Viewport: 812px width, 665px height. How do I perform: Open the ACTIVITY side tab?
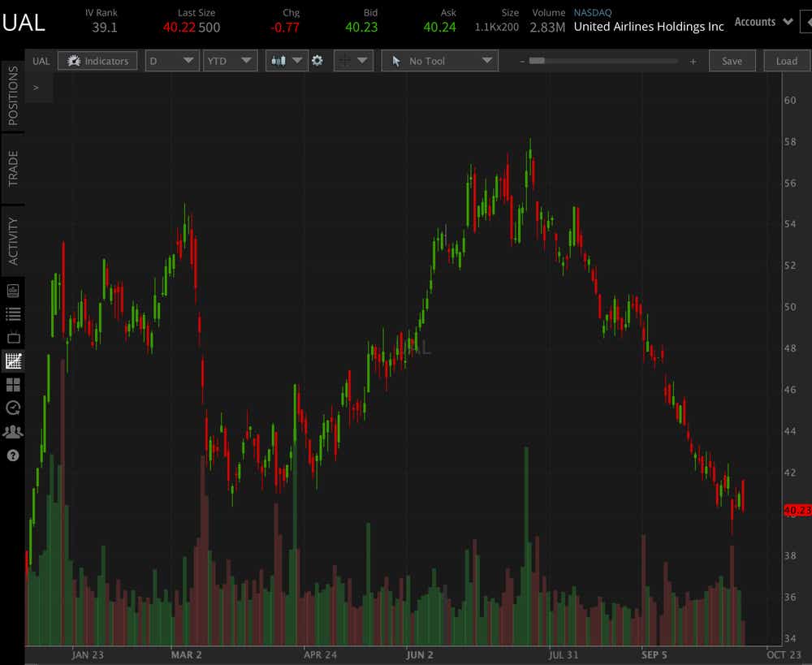point(13,241)
